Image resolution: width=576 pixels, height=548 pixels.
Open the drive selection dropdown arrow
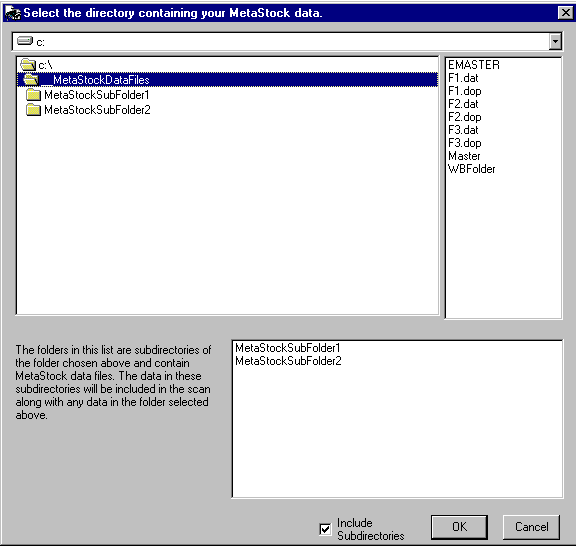click(x=555, y=42)
